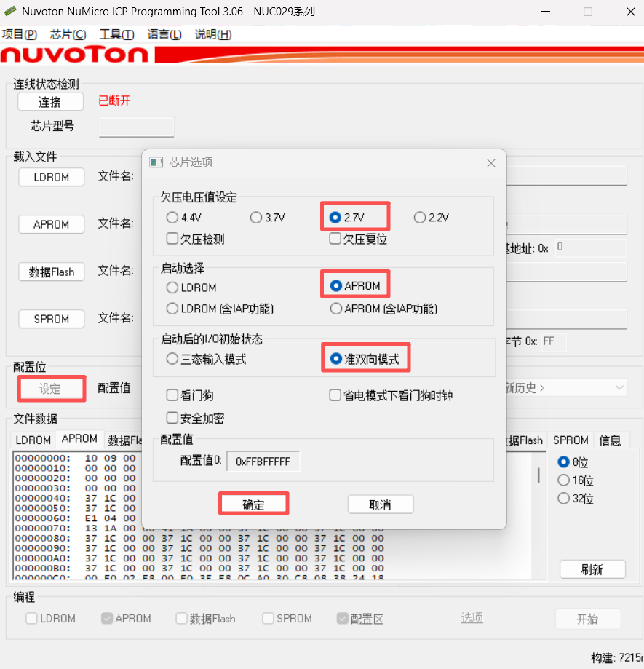The height and width of the screenshot is (669, 644).
Task: Choose the 3.7V brown-out voltage radio
Action: tap(255, 218)
